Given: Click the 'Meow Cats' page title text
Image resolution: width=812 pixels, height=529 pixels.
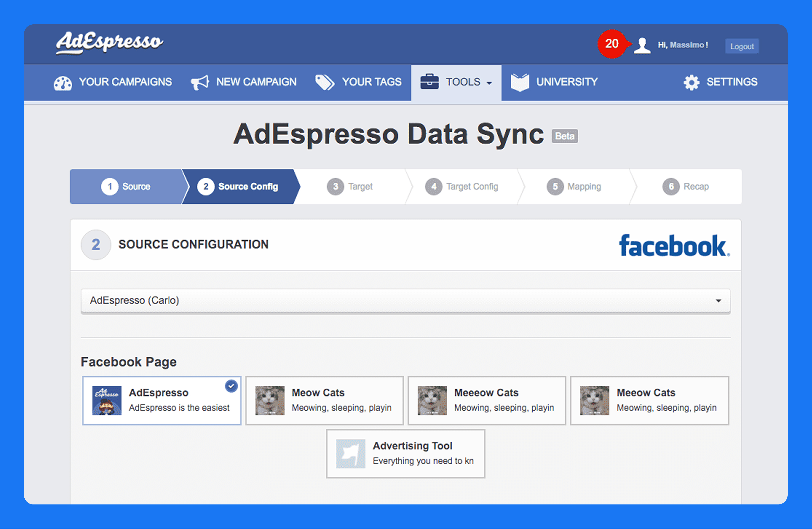Looking at the screenshot, I should click(318, 393).
